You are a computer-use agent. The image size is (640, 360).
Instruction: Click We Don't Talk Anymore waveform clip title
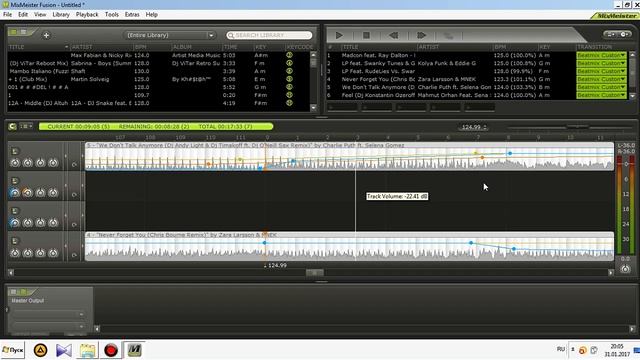[245, 145]
